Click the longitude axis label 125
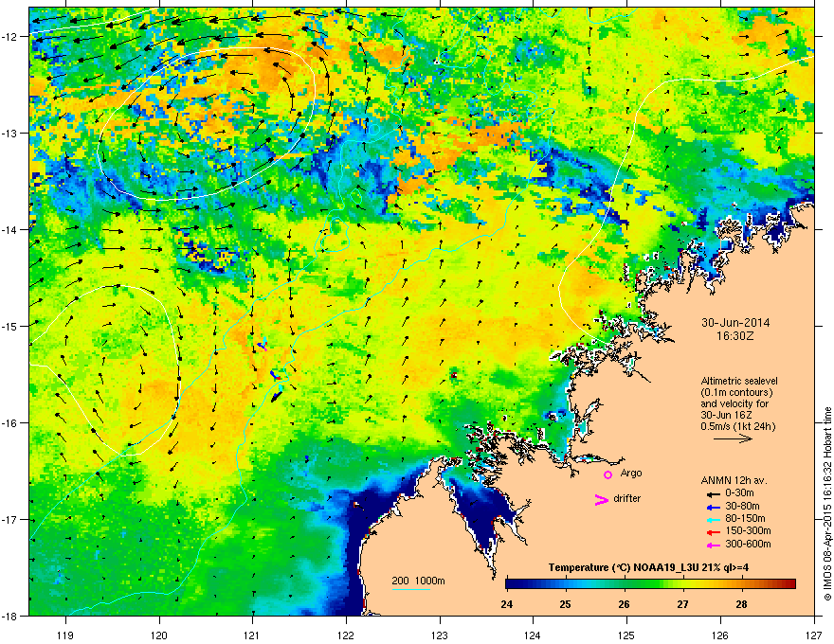This screenshot has width=834, height=644. (626, 635)
